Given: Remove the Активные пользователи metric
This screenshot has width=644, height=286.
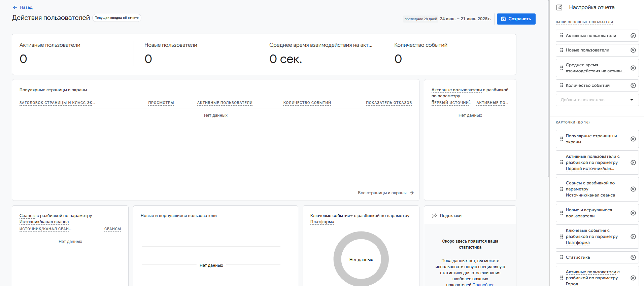Looking at the screenshot, I should click(x=633, y=36).
